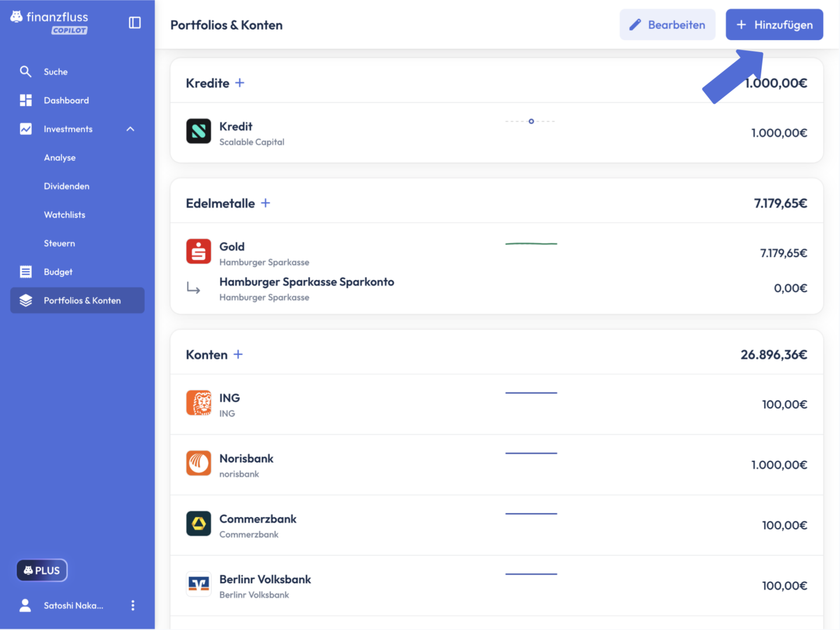Image resolution: width=840 pixels, height=630 pixels.
Task: Add a new account under Konten
Action: 238,355
